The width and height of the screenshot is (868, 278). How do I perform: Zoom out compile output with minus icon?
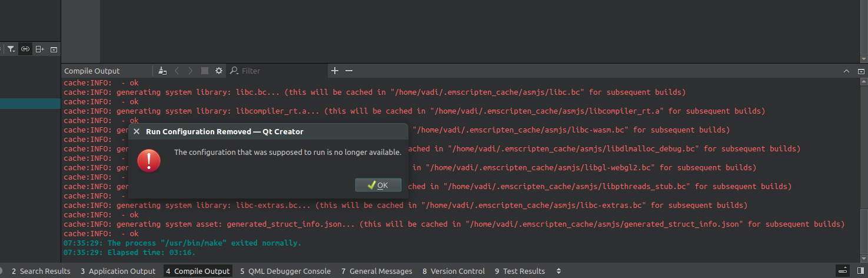[x=349, y=71]
